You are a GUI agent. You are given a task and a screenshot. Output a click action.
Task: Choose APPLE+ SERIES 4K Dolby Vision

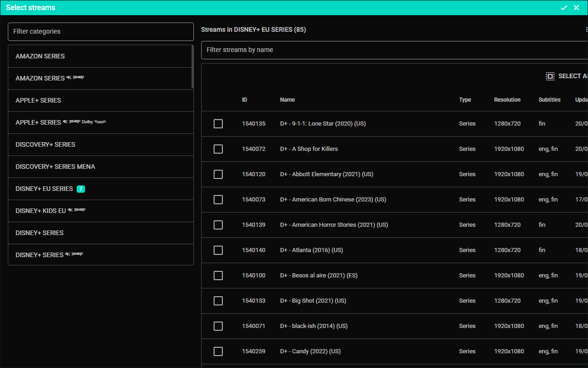point(101,122)
